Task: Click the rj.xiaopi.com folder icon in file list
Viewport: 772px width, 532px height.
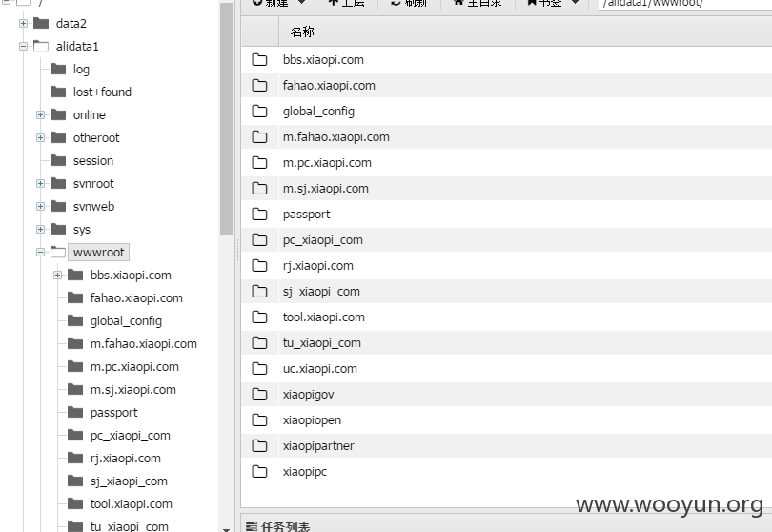Action: 259,265
